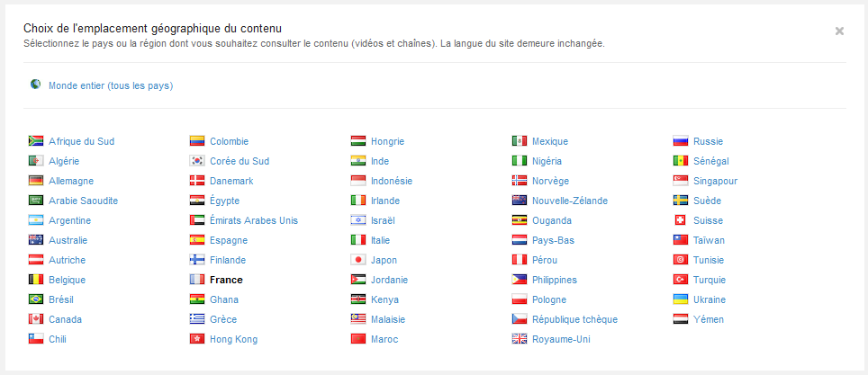Click the Algeria flag icon
Screen dimensions: 868x375
pos(36,161)
